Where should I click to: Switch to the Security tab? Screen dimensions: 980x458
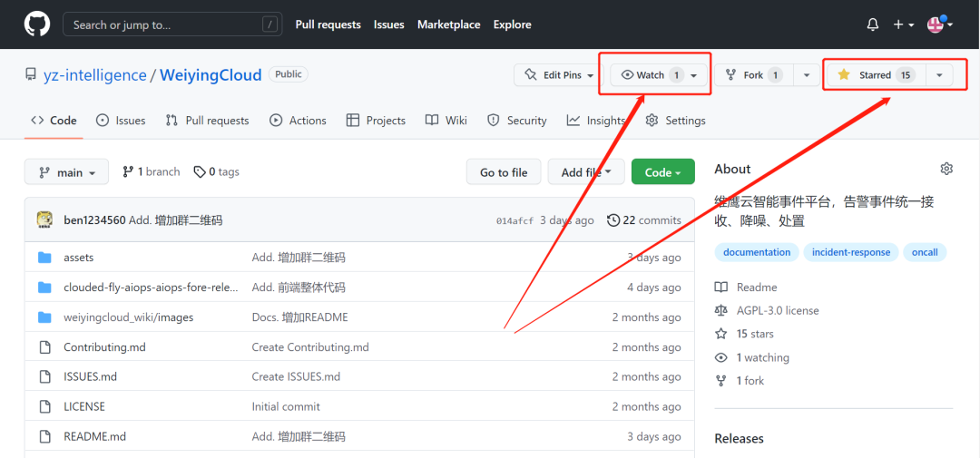coord(517,121)
